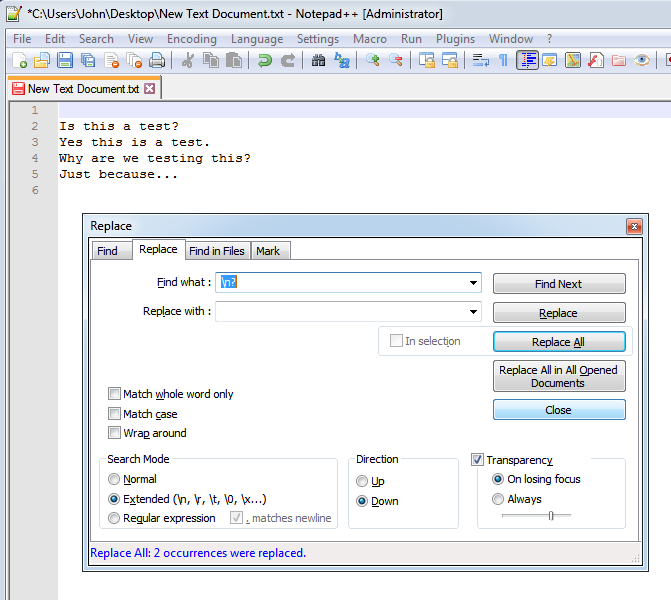Open the Macro menu
671x600 pixels.
370,39
